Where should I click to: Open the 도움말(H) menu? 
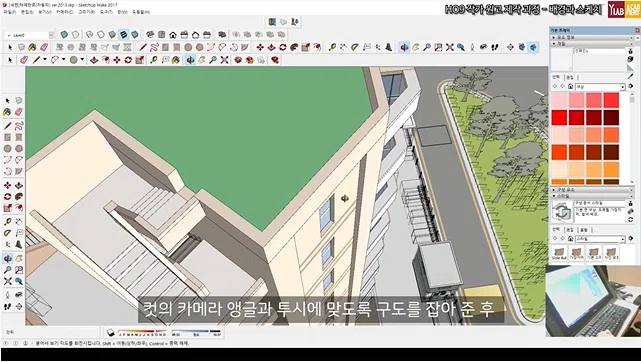pos(141,12)
